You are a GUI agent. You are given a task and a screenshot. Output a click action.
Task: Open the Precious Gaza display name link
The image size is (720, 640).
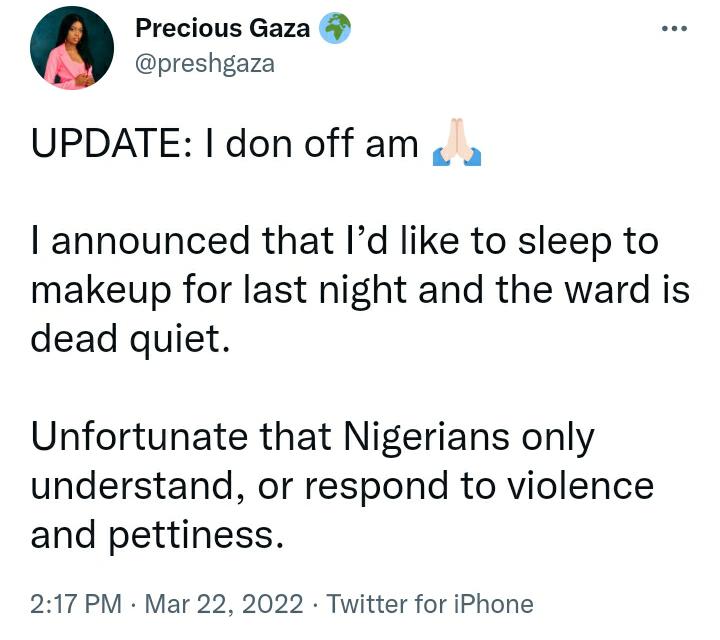coord(223,28)
